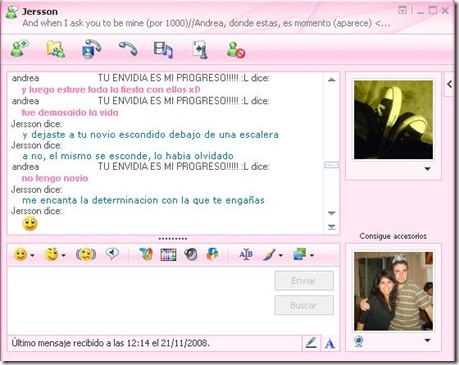Start a video call
Viewport: 459px width, 365px height.
91,49
